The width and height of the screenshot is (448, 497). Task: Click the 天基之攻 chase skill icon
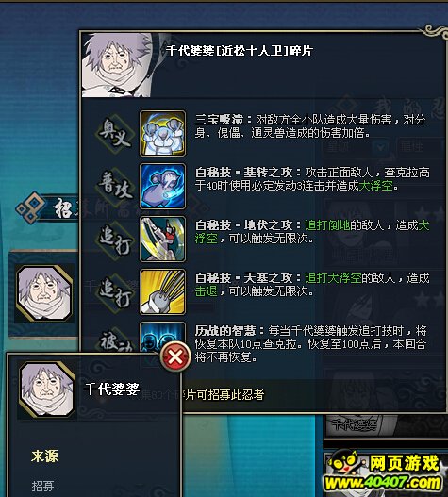(x=162, y=291)
